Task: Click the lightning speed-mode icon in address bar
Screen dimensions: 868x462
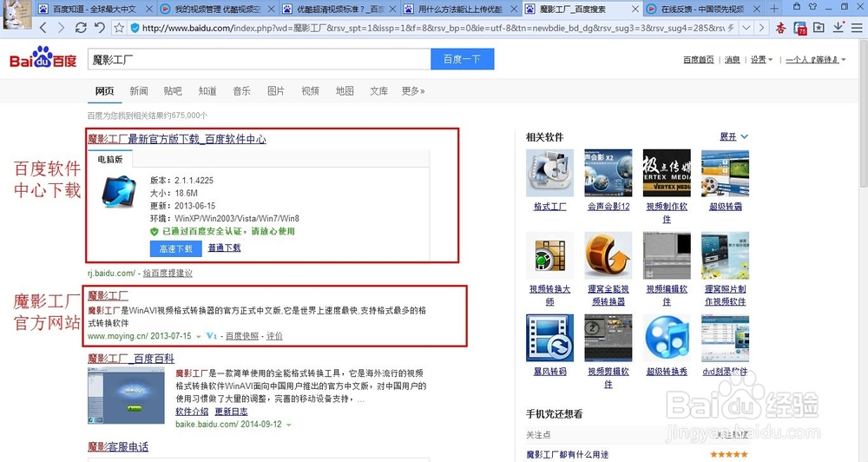Action: coord(731,28)
